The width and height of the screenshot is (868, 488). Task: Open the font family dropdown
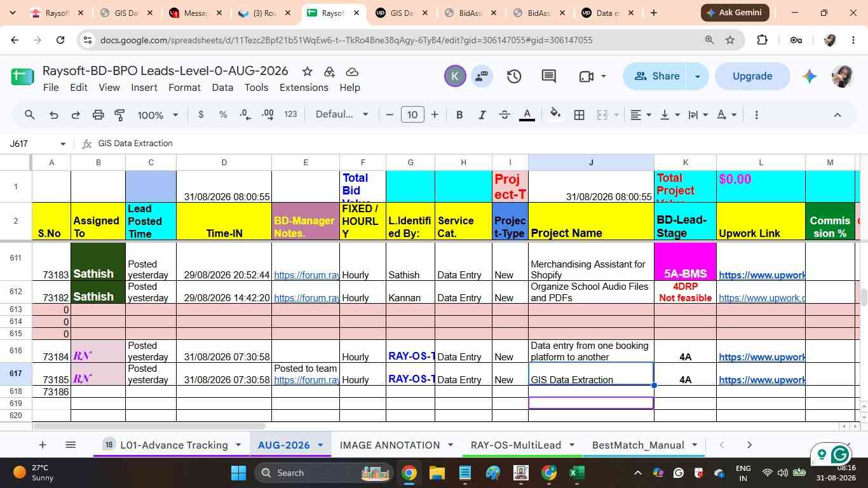(342, 114)
